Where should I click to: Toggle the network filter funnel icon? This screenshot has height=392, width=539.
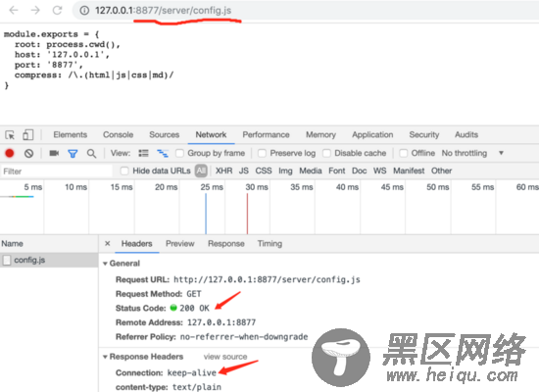pyautogui.click(x=73, y=153)
